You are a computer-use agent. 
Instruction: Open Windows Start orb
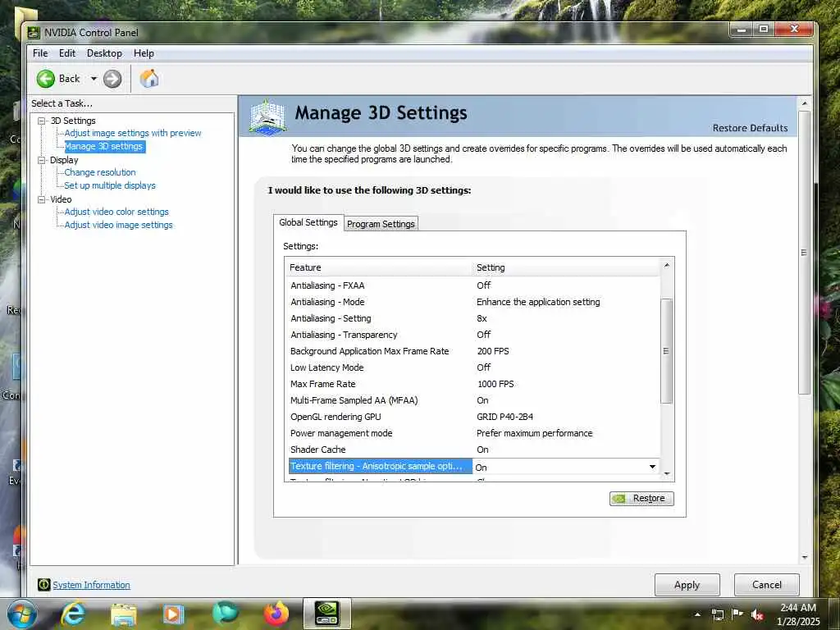[21, 614]
